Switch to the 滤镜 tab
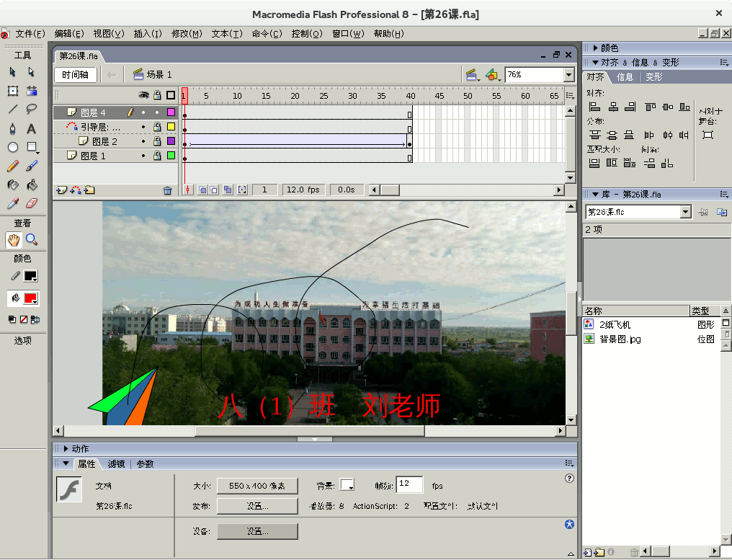This screenshot has width=732, height=560. click(116, 464)
